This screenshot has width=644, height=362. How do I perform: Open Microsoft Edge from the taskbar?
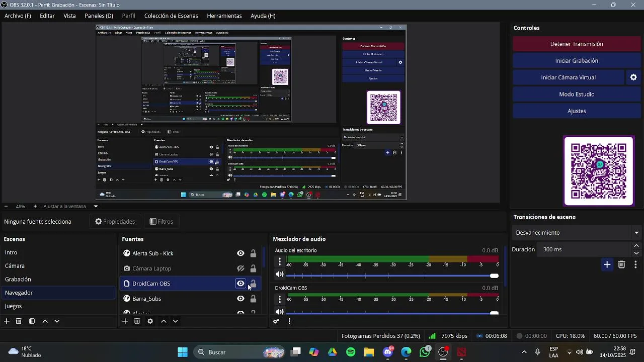click(x=406, y=352)
